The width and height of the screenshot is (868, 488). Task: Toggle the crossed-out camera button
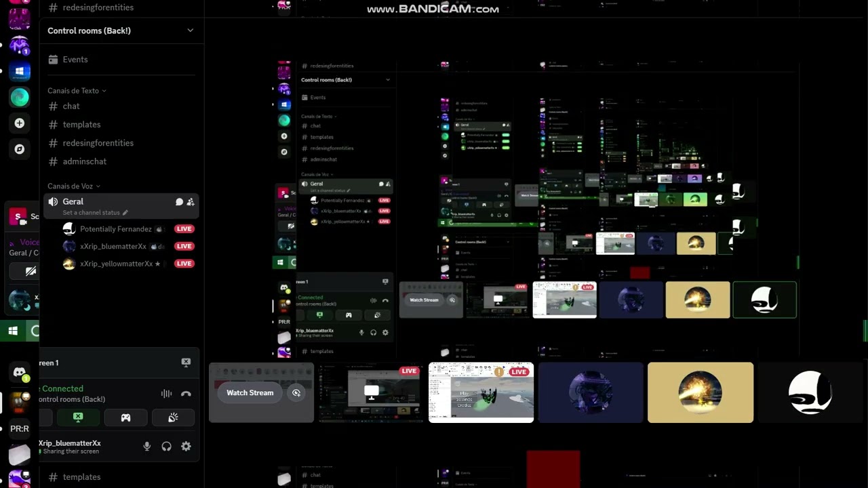pos(30,271)
